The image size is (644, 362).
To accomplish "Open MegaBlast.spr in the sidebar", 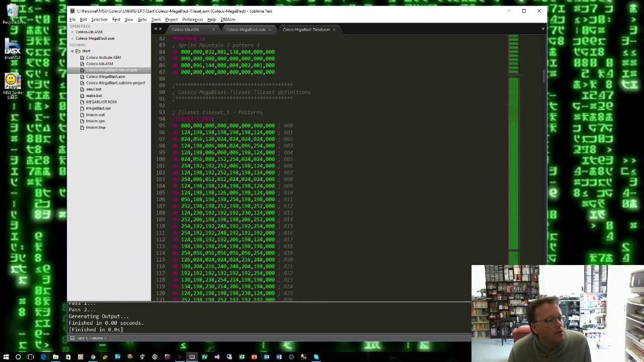I will [99, 109].
